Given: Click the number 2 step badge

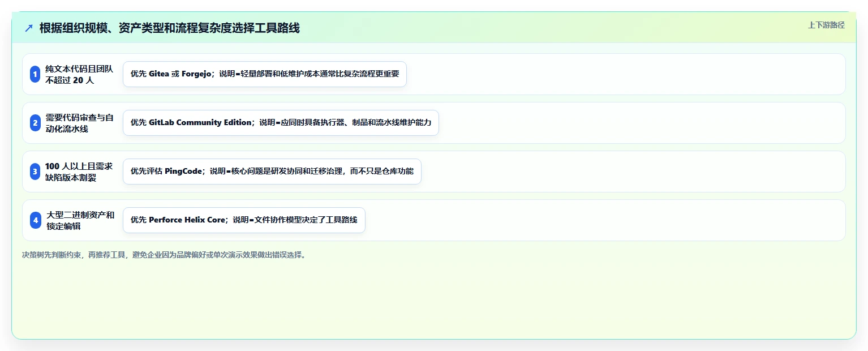Looking at the screenshot, I should [x=35, y=123].
